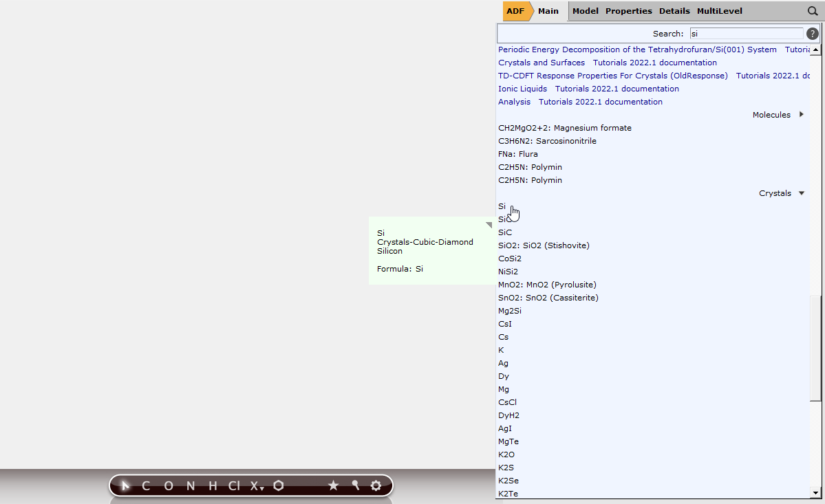Image resolution: width=825 pixels, height=504 pixels.
Task: Switch to the Model panel
Action: click(x=585, y=11)
